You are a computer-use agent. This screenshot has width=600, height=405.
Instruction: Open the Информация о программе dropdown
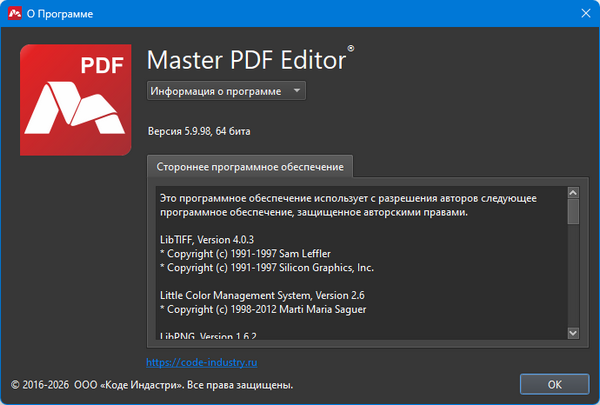click(226, 91)
